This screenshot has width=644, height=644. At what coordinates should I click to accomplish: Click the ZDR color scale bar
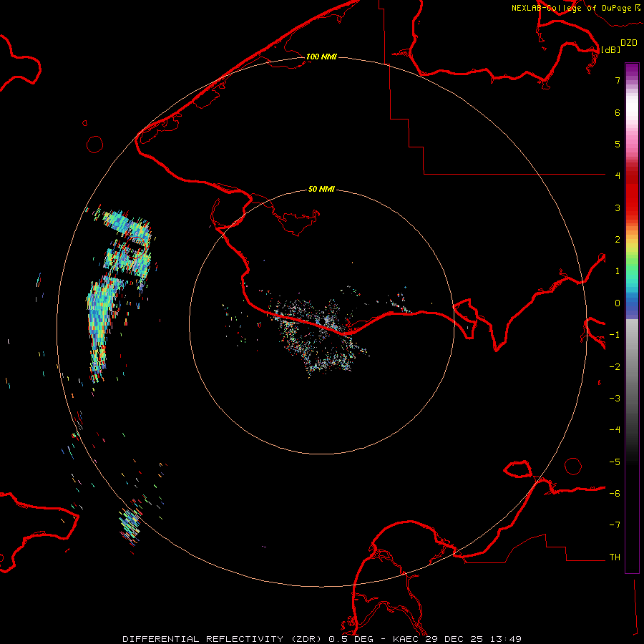(x=632, y=318)
